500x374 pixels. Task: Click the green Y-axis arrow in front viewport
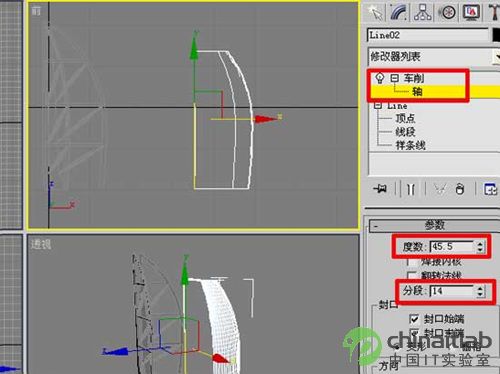pos(194,50)
